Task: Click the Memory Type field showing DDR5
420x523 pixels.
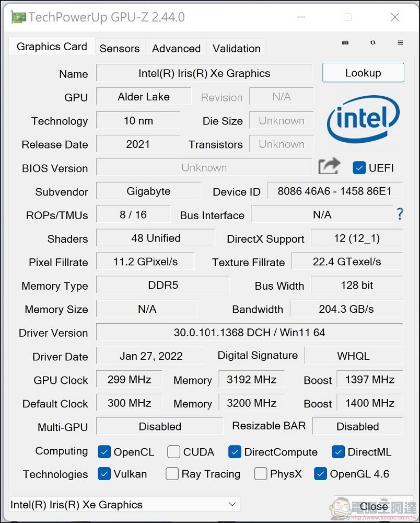Action: click(x=163, y=285)
